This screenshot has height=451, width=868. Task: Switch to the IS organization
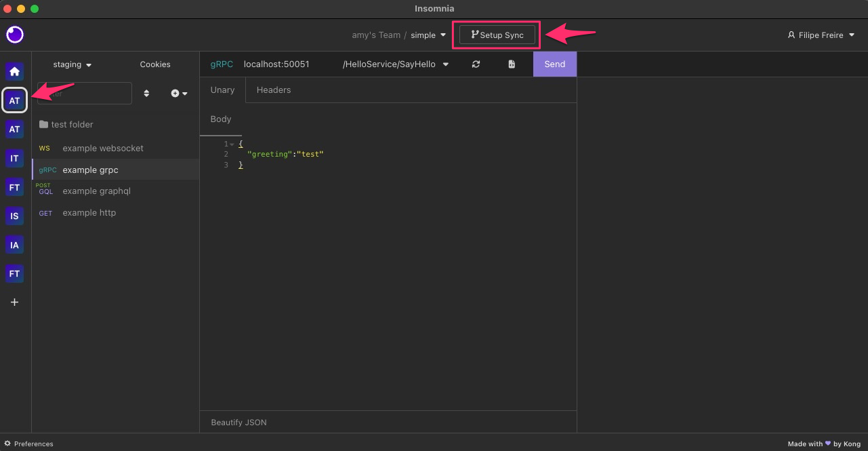pos(14,216)
